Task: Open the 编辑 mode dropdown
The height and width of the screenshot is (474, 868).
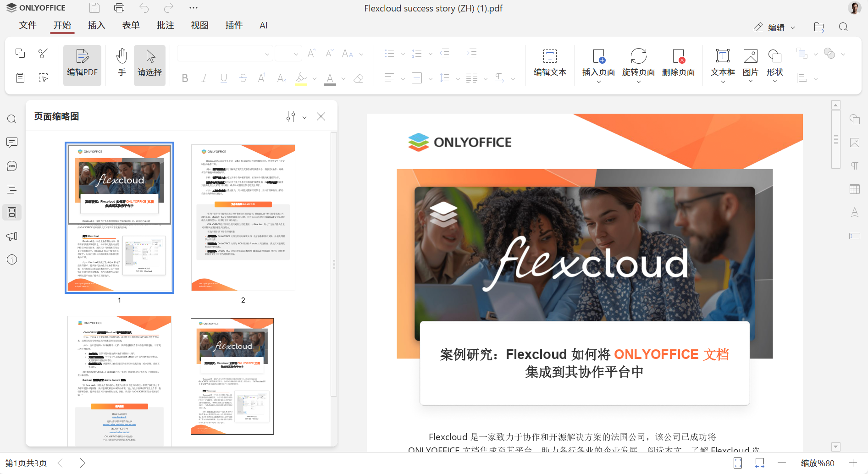Action: pos(774,27)
